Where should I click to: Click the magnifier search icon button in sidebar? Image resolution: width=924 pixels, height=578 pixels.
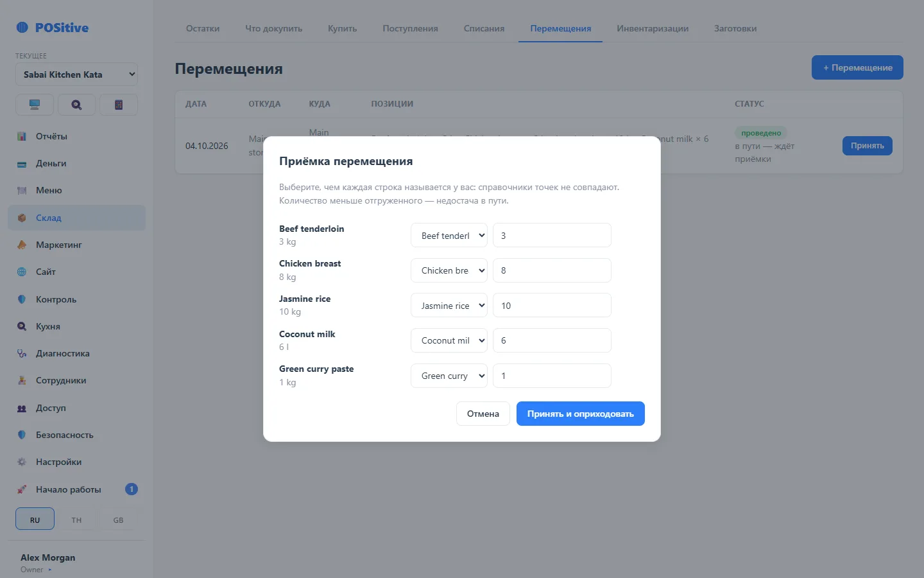point(76,105)
